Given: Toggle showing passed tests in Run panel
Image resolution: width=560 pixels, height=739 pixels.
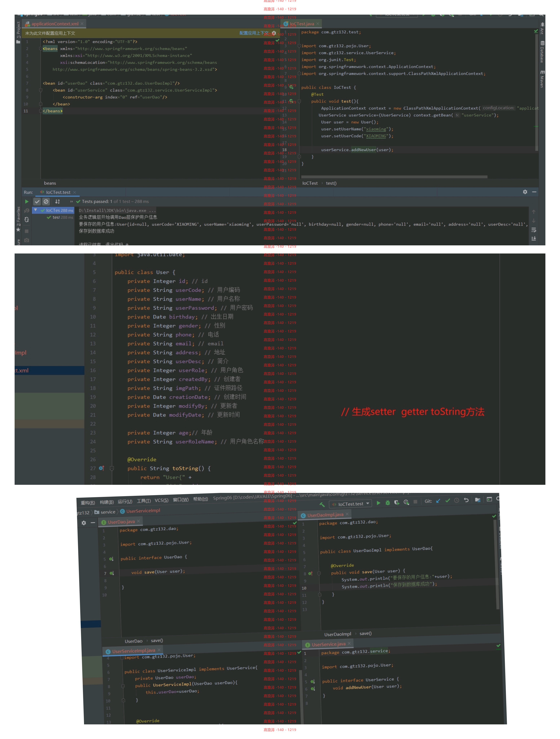Looking at the screenshot, I should point(37,202).
